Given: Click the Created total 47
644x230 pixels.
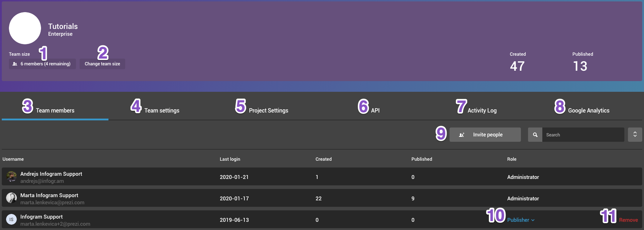Looking at the screenshot, I should [x=517, y=66].
